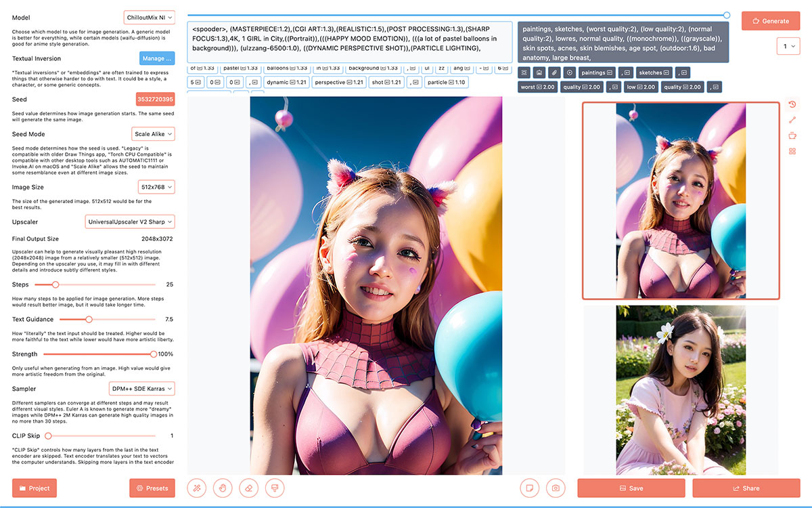Click the "Textual Inversion" label
The image size is (812, 508).
click(x=36, y=59)
